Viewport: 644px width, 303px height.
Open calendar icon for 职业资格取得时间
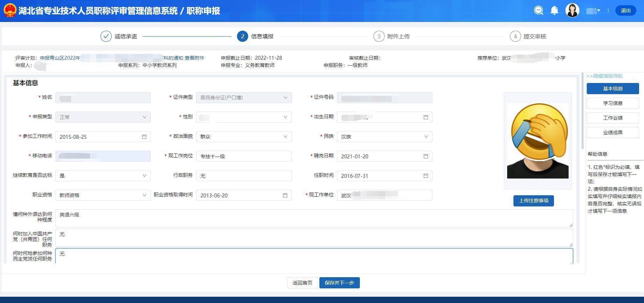coord(285,195)
